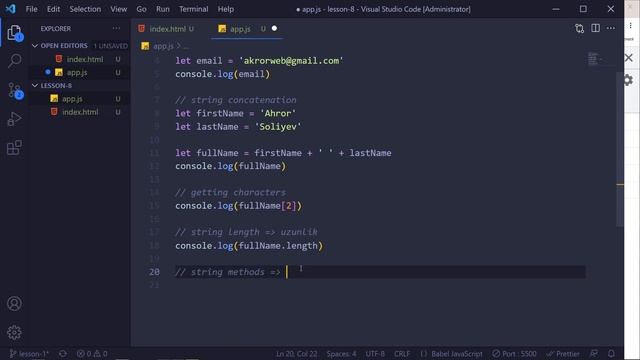This screenshot has width=640, height=360.
Task: Click the settings gear in right side window
Action: (x=629, y=80)
